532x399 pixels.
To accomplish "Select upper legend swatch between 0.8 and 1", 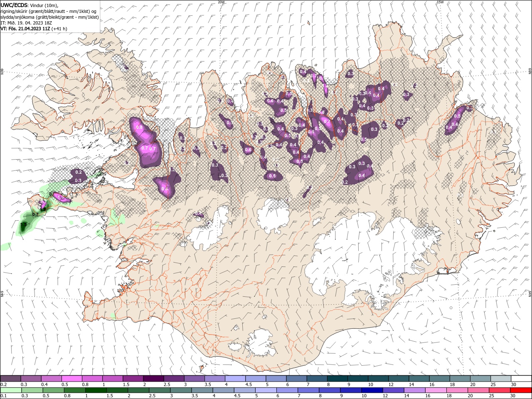I will (x=92, y=379).
